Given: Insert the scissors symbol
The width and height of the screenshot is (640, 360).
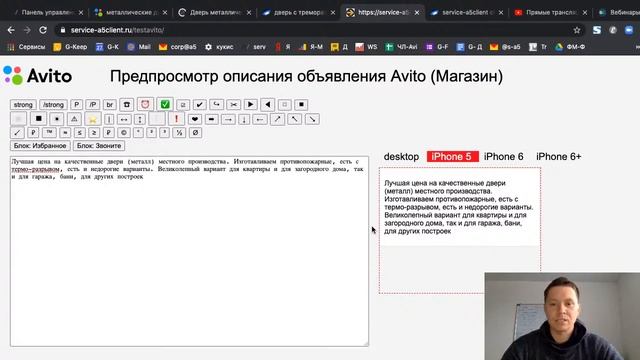Looking at the screenshot, I should (x=233, y=105).
